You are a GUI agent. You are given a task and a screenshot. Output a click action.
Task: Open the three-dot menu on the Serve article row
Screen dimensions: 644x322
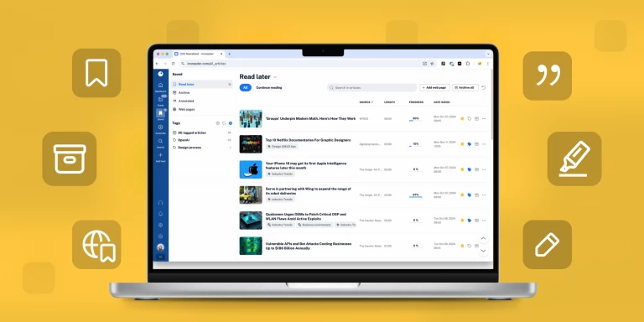click(484, 195)
